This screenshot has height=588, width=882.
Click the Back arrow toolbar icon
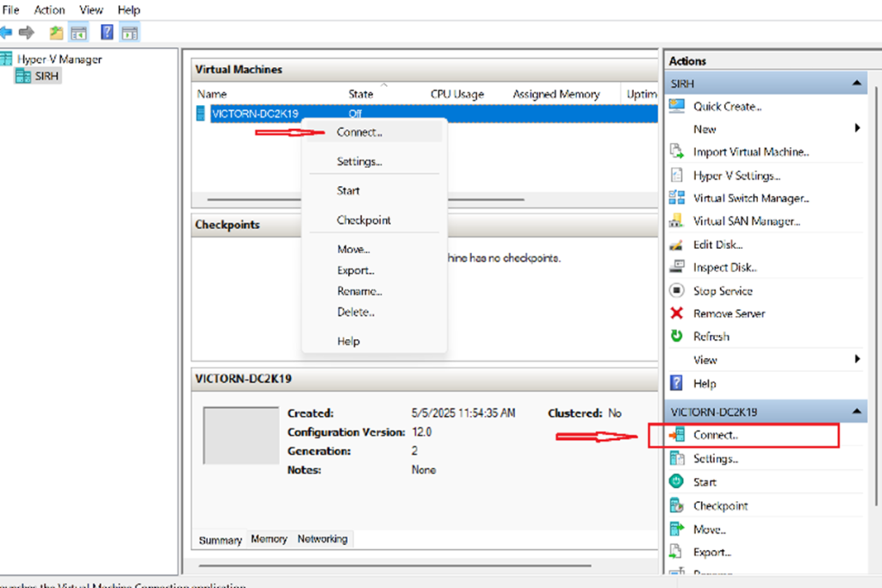click(x=6, y=33)
